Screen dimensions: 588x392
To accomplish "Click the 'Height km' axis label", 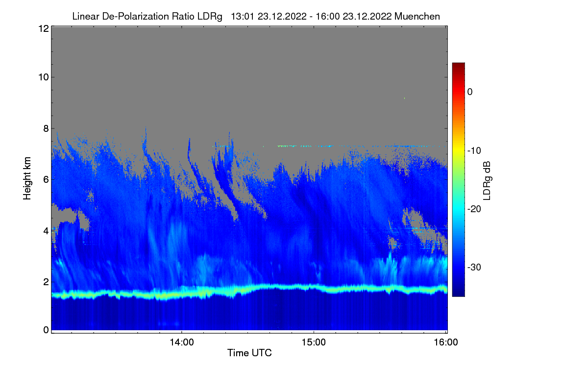I will click(27, 179).
